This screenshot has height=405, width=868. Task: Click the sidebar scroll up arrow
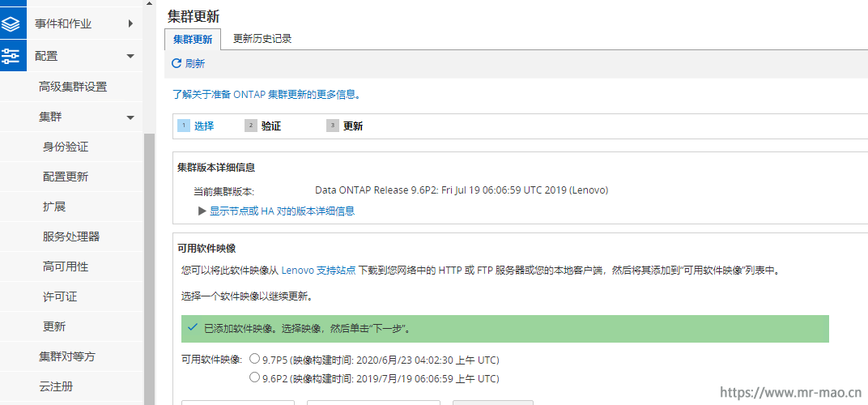pyautogui.click(x=150, y=4)
